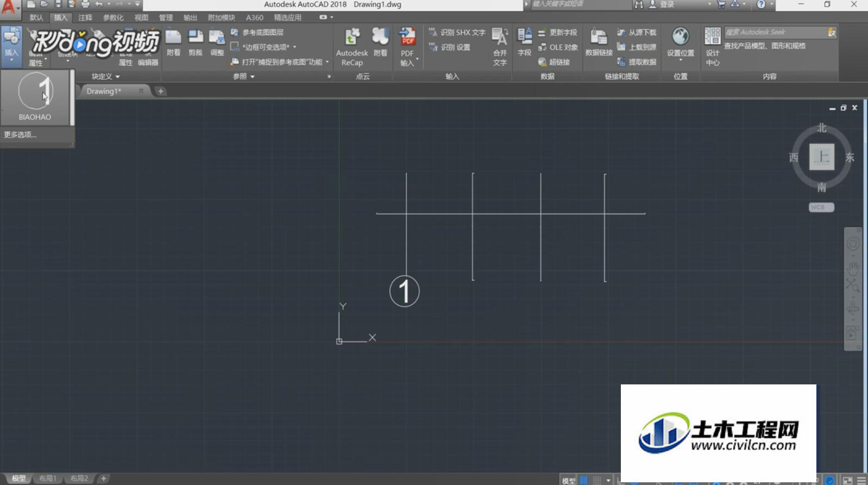Image resolution: width=868 pixels, height=485 pixels.
Task: Open the WCS coordinate system dropdown
Action: point(821,207)
